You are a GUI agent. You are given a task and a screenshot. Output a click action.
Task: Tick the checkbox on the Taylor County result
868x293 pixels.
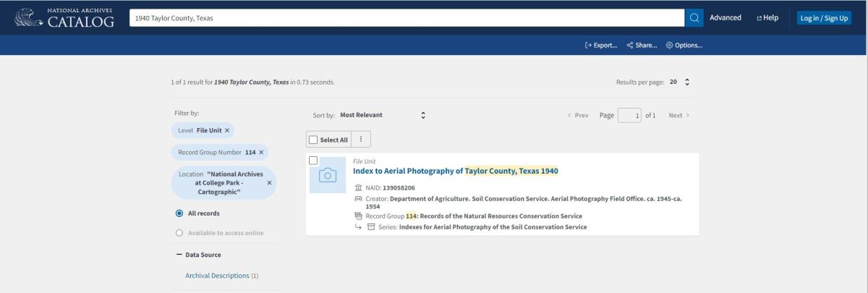(313, 160)
